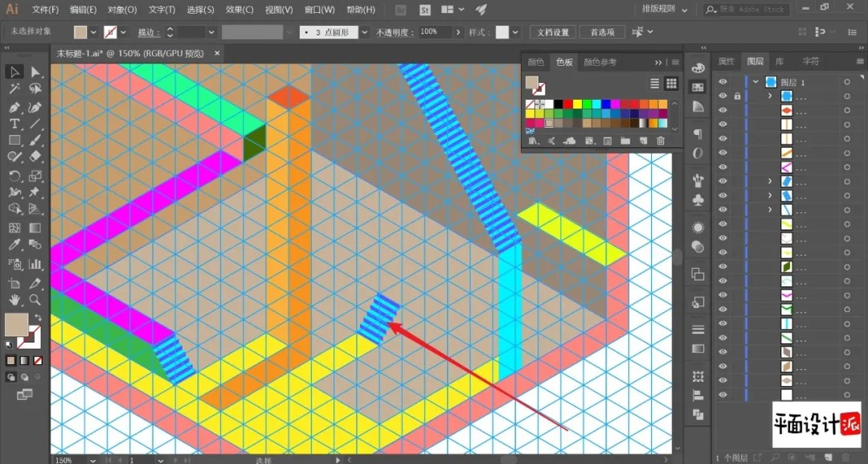Image resolution: width=868 pixels, height=464 pixels.
Task: Pick the Magic Wand tool
Action: [14, 88]
